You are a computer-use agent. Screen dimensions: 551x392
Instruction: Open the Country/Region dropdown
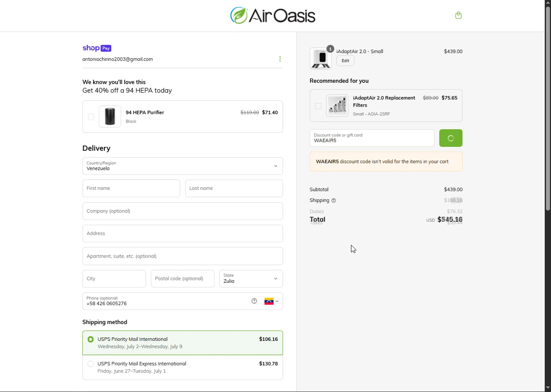tap(183, 166)
